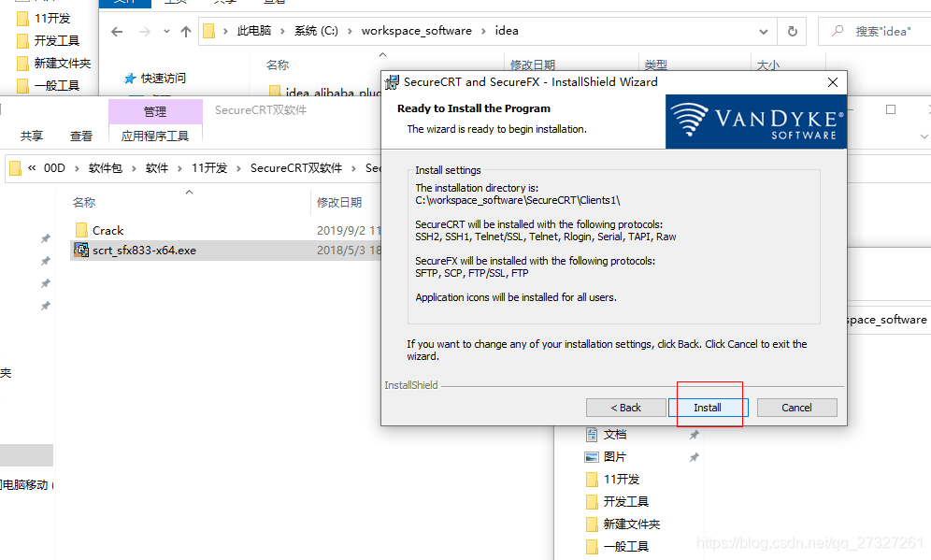Sort by 修改日期 column in SecureCRT window
The image size is (931, 560).
tap(339, 203)
